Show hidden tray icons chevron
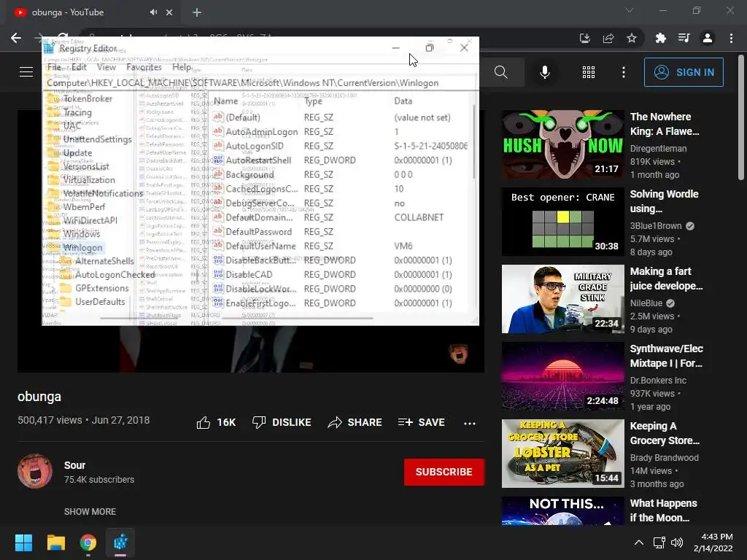This screenshot has width=747, height=560. pos(639,542)
